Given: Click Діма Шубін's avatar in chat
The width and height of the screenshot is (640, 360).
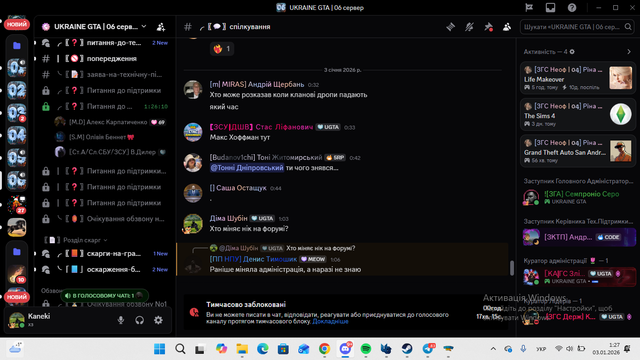Looking at the screenshot, I should pyautogui.click(x=193, y=224).
